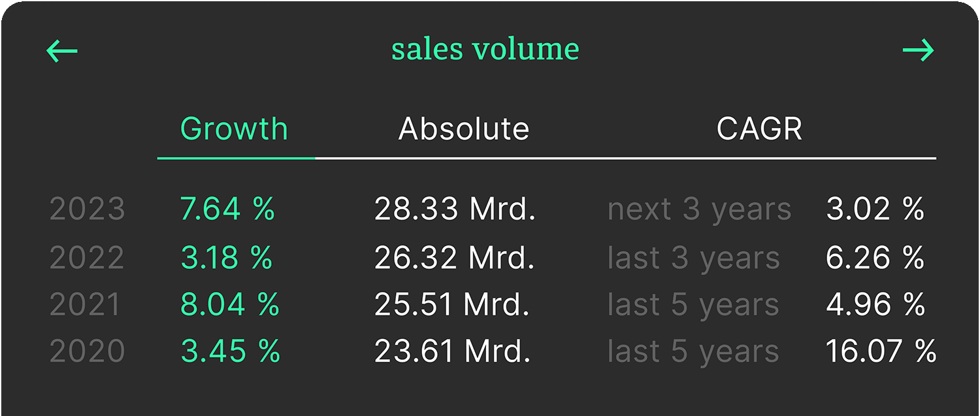This screenshot has width=980, height=416.
Task: Select the 2022 year label
Action: tap(87, 258)
